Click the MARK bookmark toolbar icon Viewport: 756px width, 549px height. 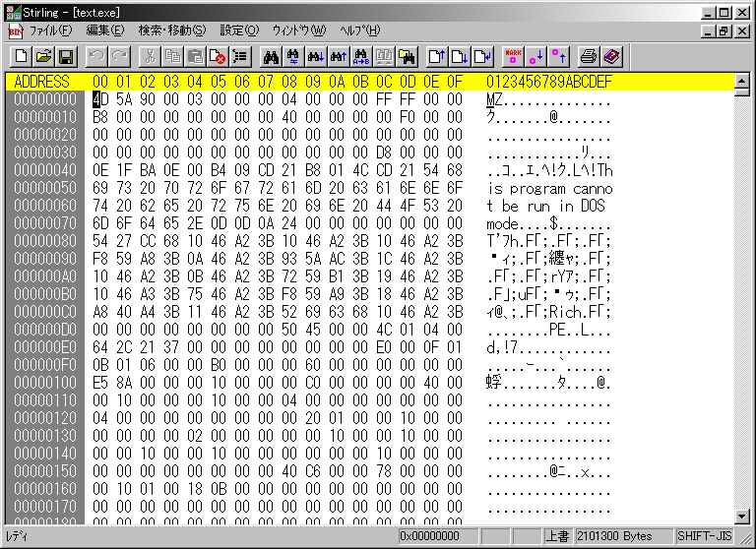coord(512,56)
